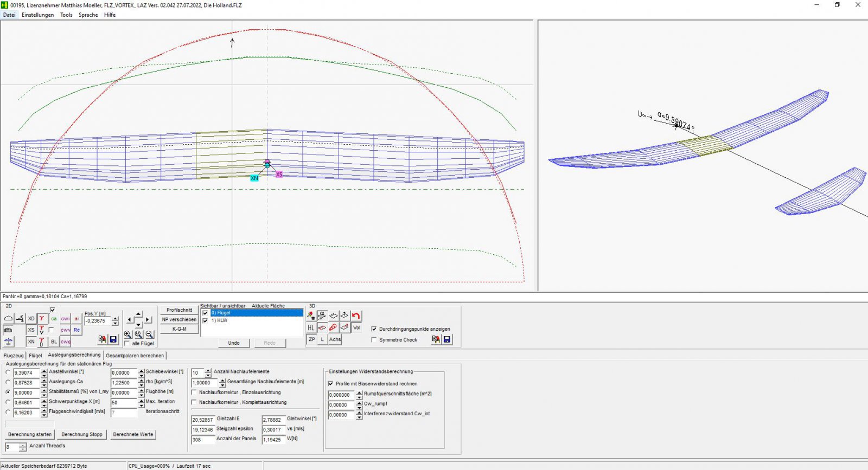Click the red undo arrow in 3D panel

[x=356, y=316]
